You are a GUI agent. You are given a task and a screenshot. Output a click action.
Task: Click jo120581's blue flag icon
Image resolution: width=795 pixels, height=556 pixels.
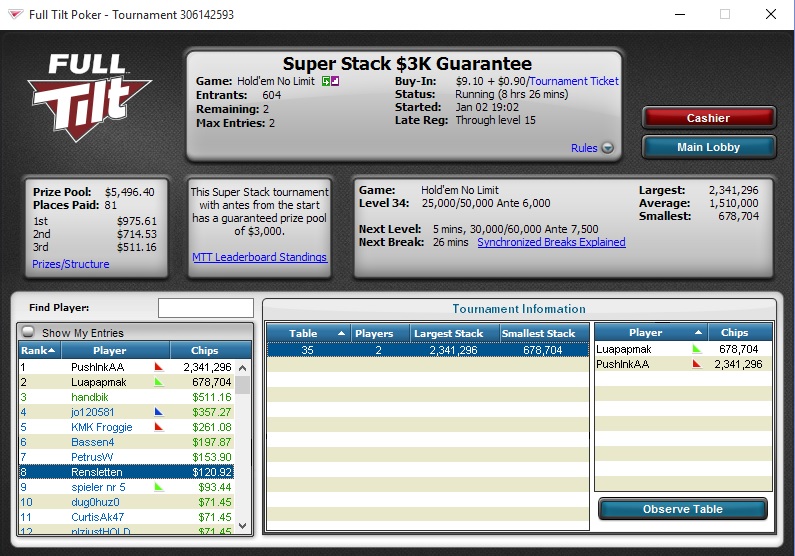tap(159, 412)
